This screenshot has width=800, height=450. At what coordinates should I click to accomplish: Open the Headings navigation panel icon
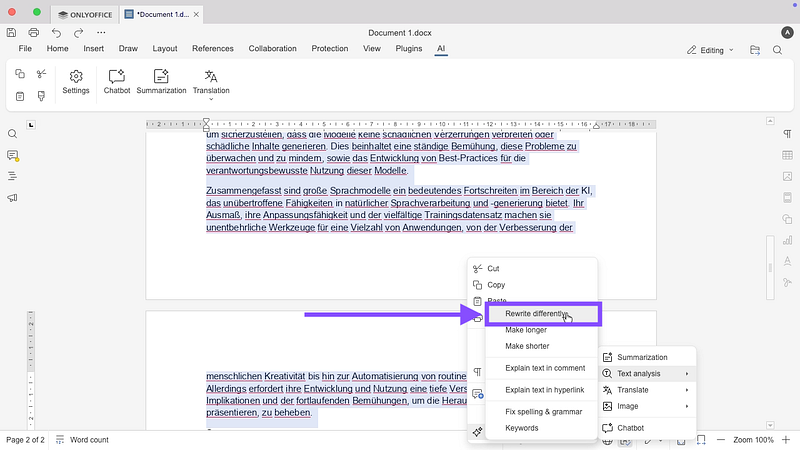click(13, 176)
